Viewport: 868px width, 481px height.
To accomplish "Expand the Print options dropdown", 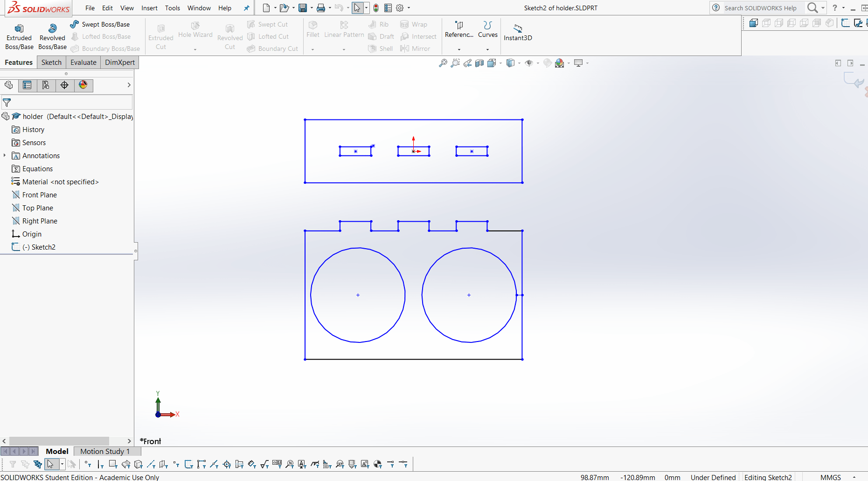I will 330,8.
